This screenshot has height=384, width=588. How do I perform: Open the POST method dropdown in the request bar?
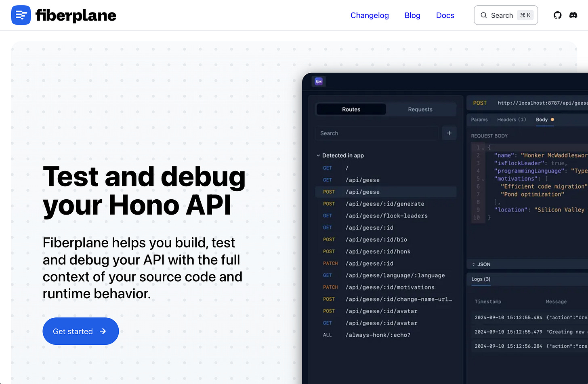click(480, 103)
